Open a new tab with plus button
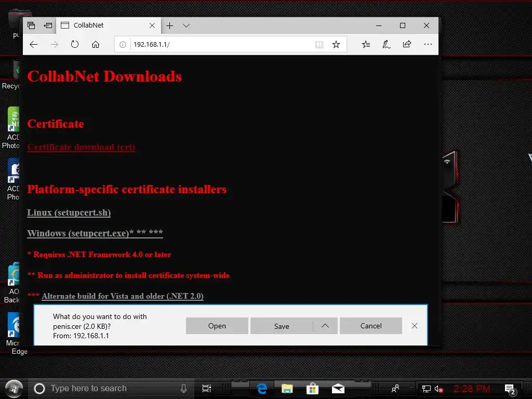Image resolution: width=532 pixels, height=399 pixels. point(170,25)
